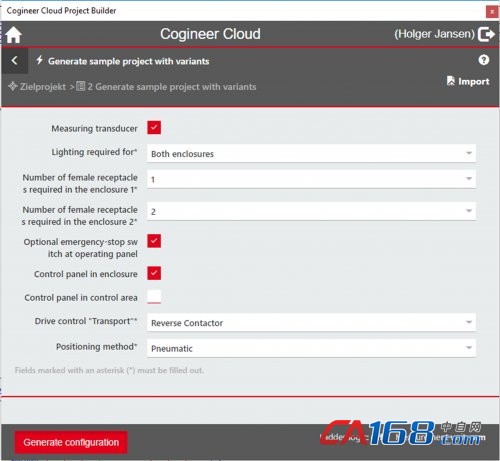Go to the home screen icon
Image resolution: width=500 pixels, height=461 pixels.
(14, 35)
